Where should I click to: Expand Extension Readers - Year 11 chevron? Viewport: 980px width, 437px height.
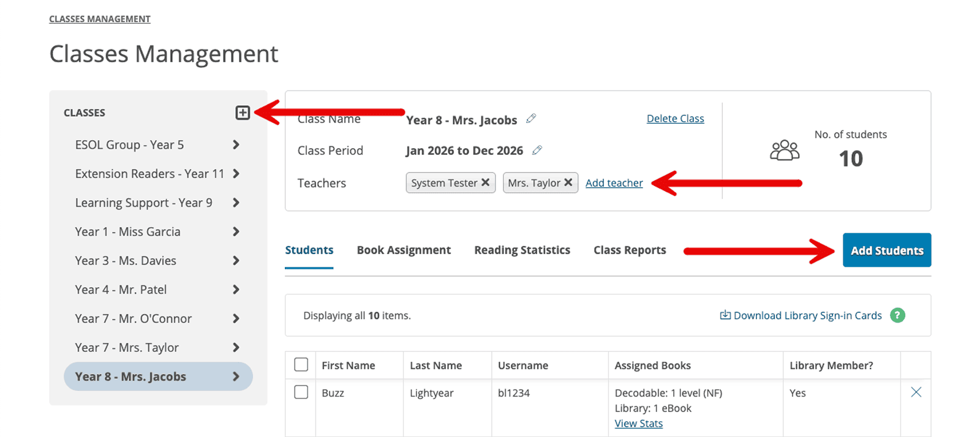(x=236, y=174)
